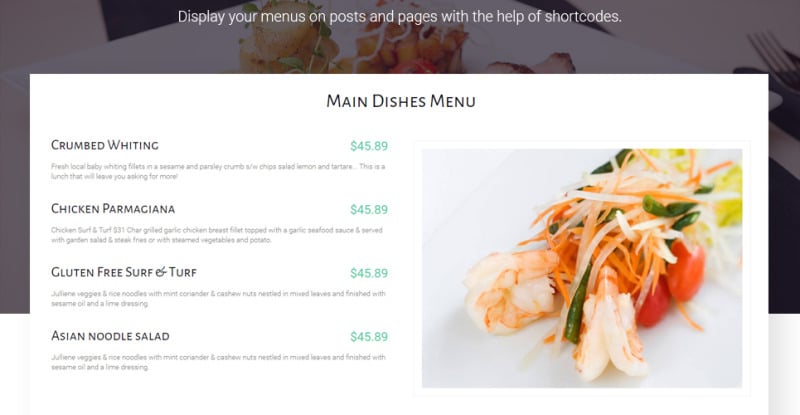Click the Asian noodle salad description text
The height and width of the screenshot is (415, 800).
218,362
